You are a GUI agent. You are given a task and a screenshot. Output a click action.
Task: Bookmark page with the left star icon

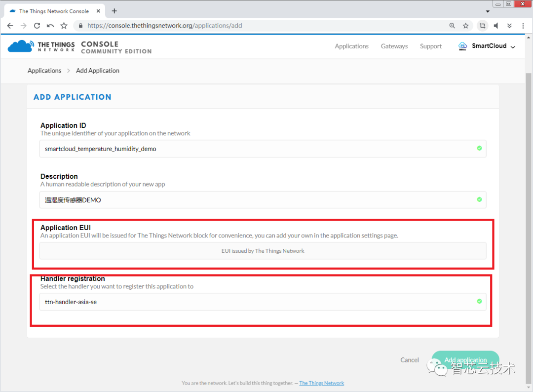pyautogui.click(x=64, y=26)
